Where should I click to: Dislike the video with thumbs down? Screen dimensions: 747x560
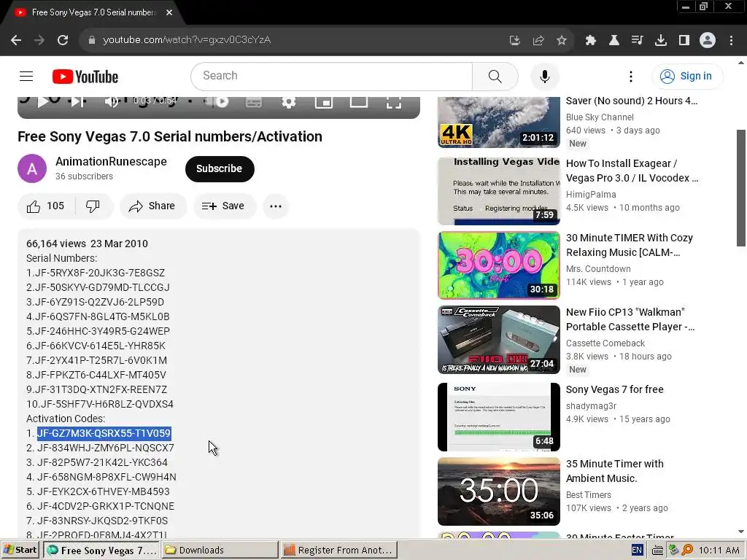point(93,206)
